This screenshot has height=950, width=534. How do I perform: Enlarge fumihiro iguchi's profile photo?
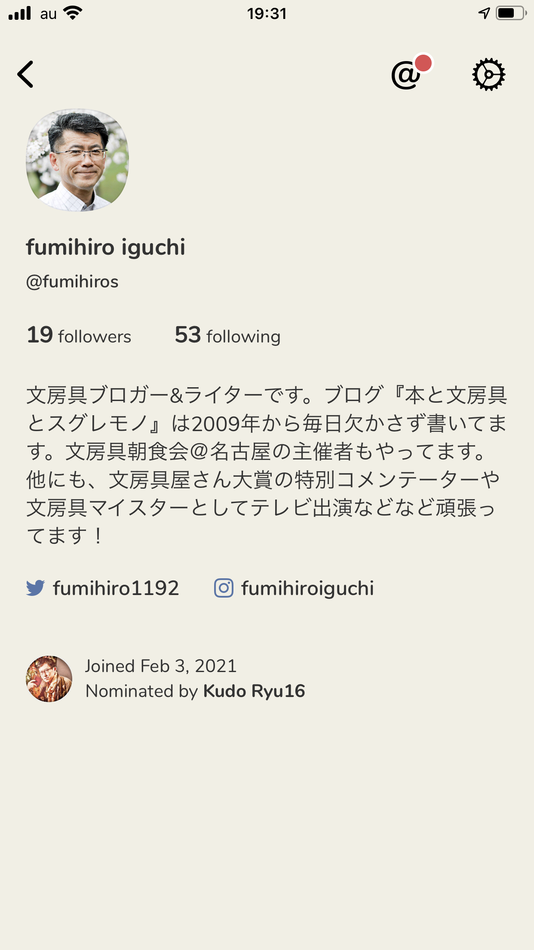coord(78,160)
